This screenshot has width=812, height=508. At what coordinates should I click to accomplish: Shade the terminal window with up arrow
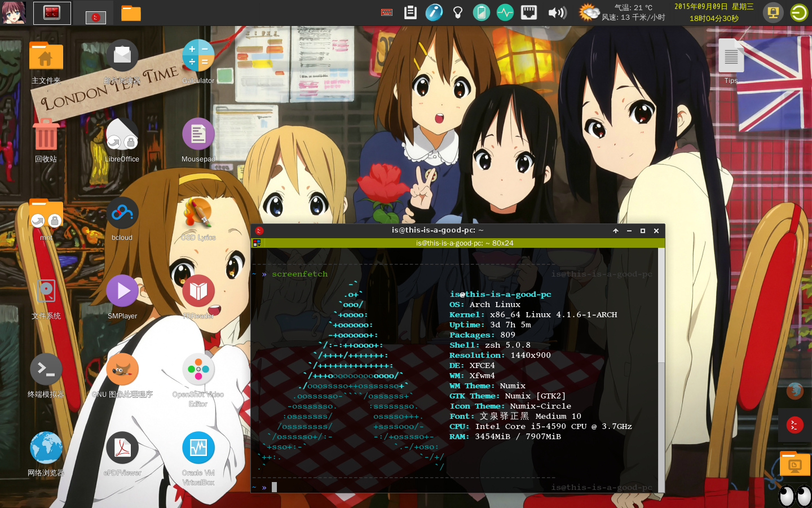[x=616, y=231]
